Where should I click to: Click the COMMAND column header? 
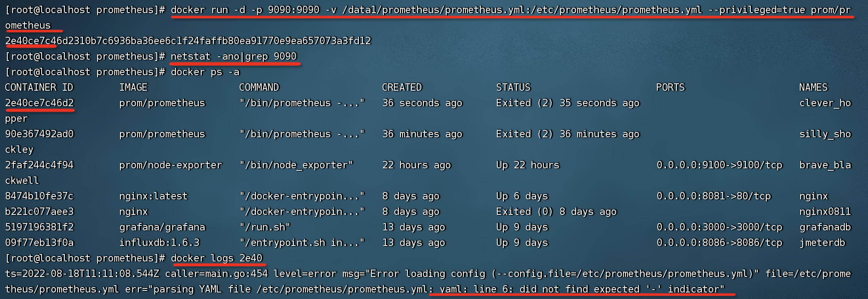click(x=259, y=87)
